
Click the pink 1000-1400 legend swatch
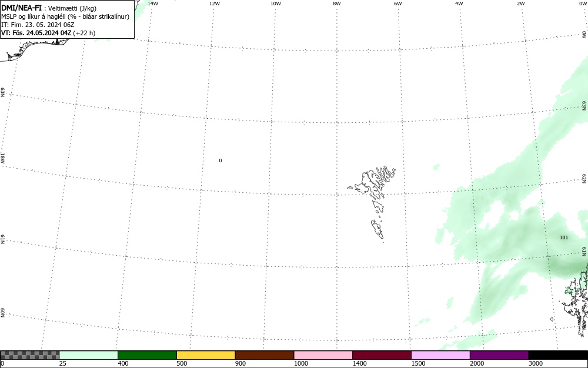tap(323, 355)
